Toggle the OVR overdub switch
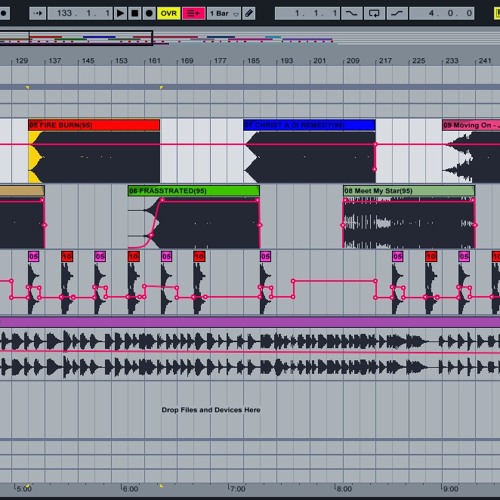The width and height of the screenshot is (500, 500). click(169, 13)
